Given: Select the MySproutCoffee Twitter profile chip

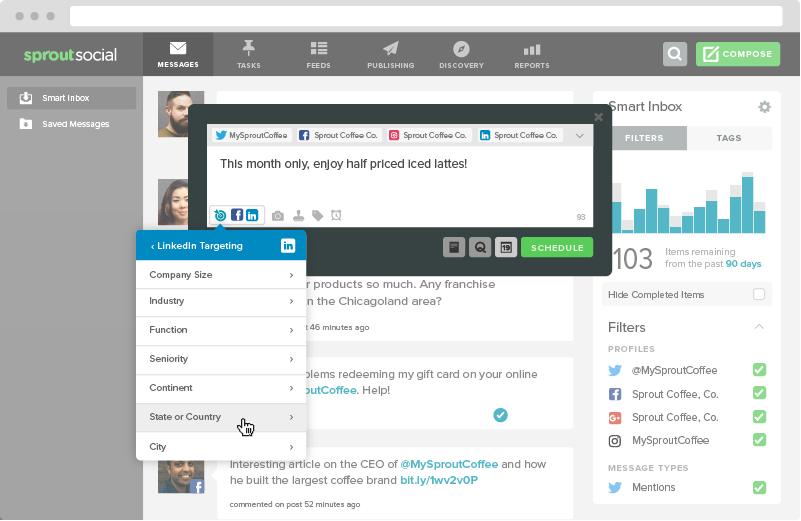Looking at the screenshot, I should pyautogui.click(x=251, y=135).
